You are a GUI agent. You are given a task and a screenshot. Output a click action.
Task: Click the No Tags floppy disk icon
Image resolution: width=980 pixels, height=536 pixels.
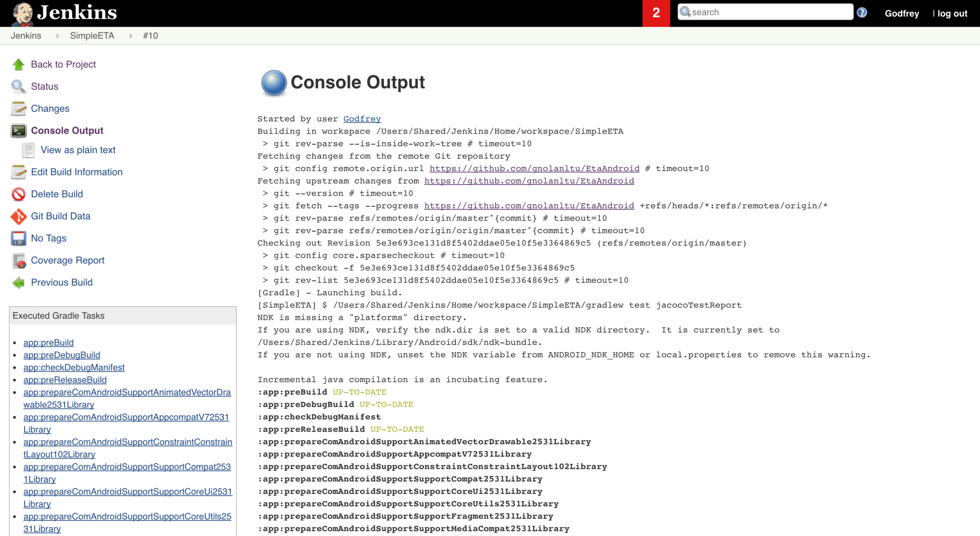click(x=18, y=238)
